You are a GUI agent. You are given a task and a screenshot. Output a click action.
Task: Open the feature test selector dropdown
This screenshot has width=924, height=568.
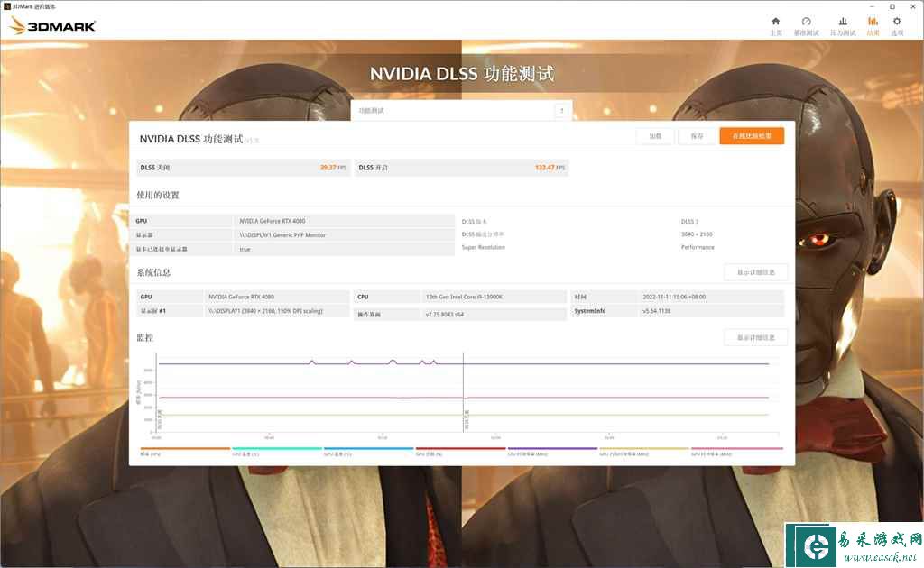pyautogui.click(x=461, y=111)
